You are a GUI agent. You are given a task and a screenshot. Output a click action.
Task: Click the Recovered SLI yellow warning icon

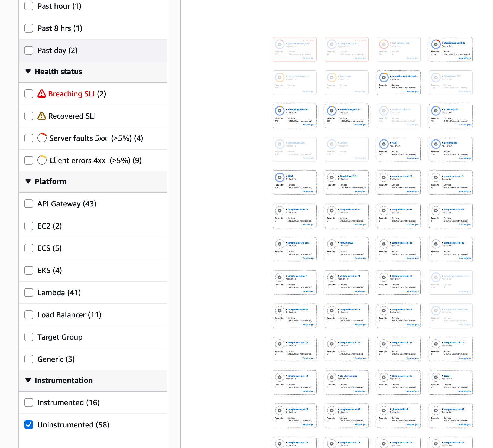[x=41, y=116]
